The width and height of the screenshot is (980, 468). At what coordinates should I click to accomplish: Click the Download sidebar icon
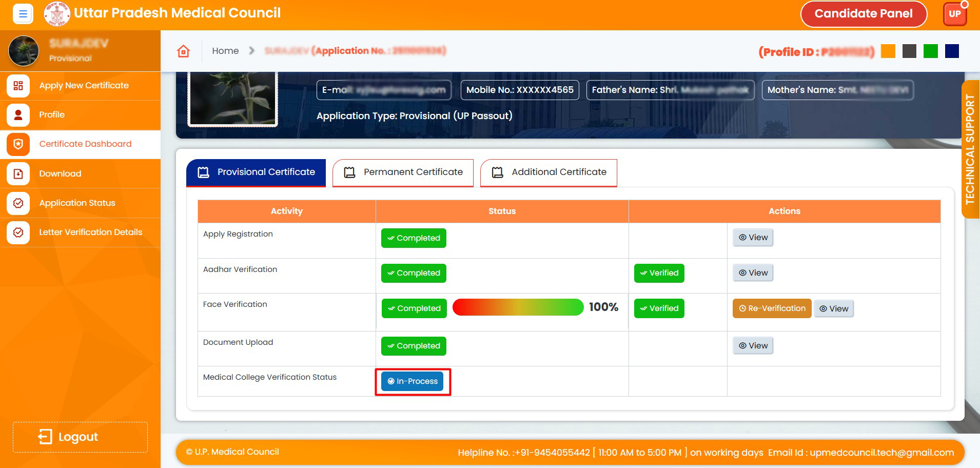click(x=18, y=174)
